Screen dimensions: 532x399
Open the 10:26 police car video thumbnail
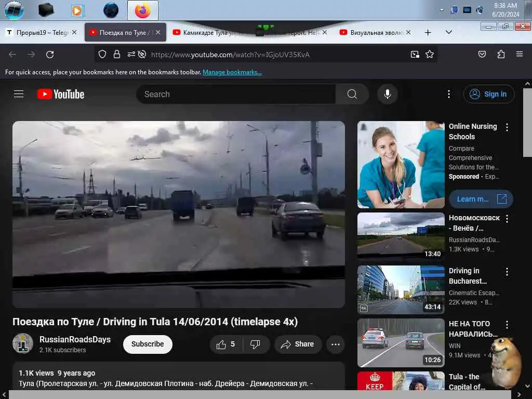point(401,343)
